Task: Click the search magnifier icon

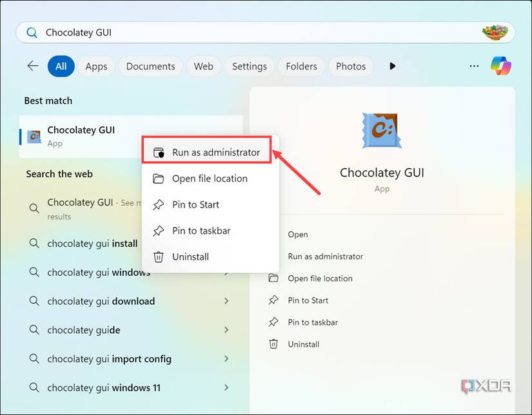Action: pos(31,32)
